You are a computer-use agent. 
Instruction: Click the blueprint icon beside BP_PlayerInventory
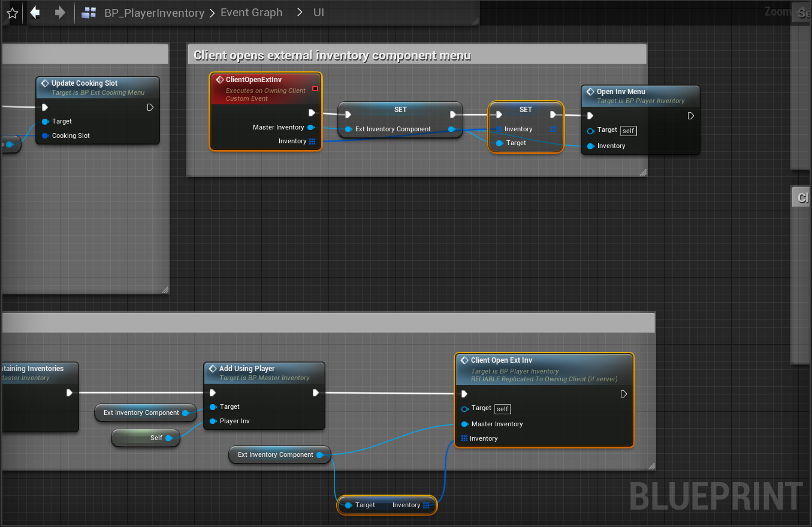point(89,13)
